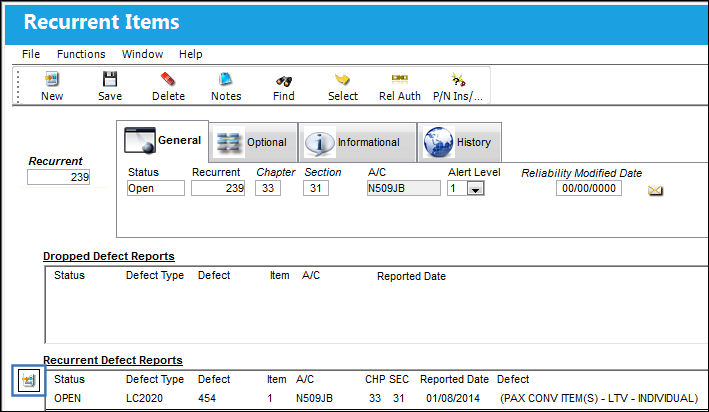
Task: Open the Functions menu
Action: [81, 54]
